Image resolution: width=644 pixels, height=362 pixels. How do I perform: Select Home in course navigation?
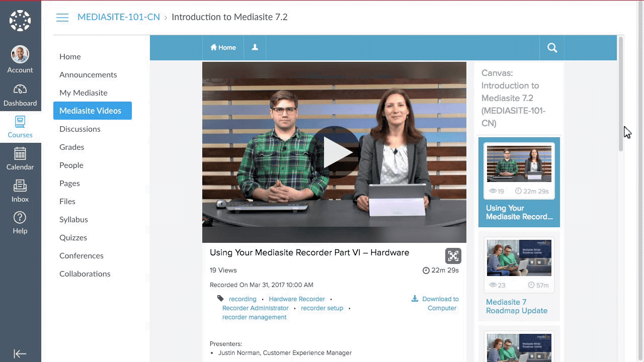(x=70, y=57)
